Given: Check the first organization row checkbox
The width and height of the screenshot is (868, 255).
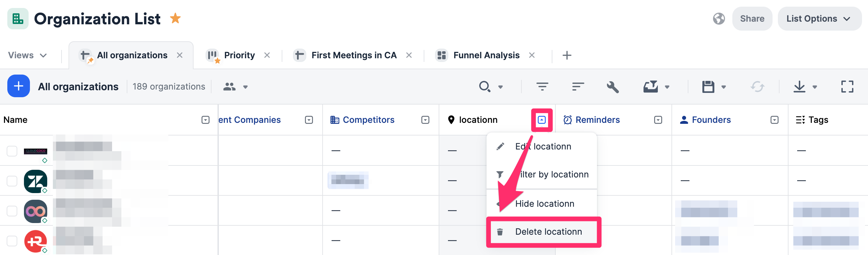Looking at the screenshot, I should tap(12, 151).
